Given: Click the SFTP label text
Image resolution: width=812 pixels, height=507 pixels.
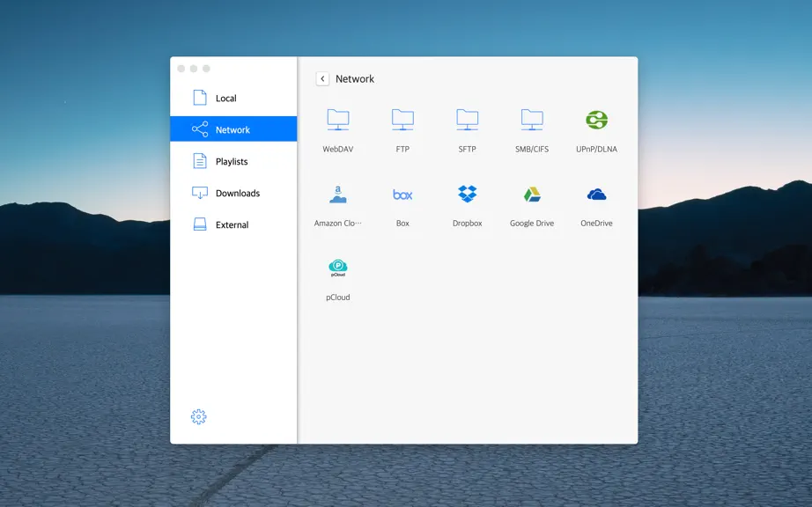Looking at the screenshot, I should [467, 149].
